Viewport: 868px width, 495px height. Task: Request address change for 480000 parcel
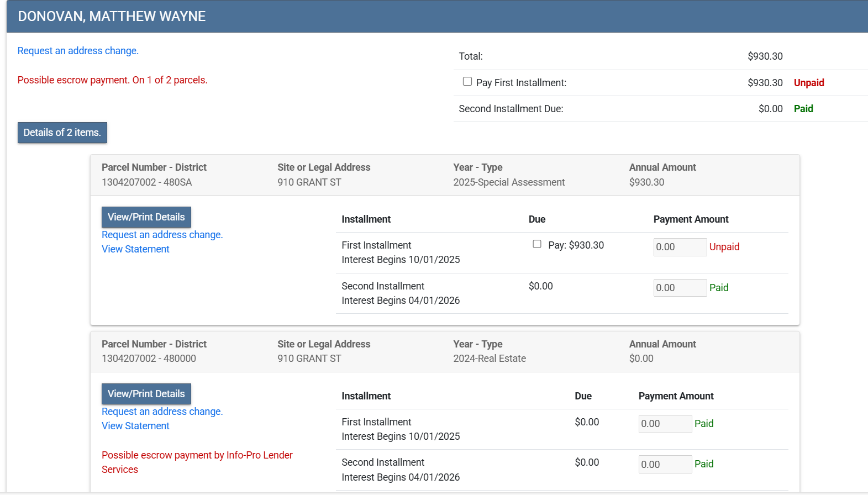coord(162,412)
